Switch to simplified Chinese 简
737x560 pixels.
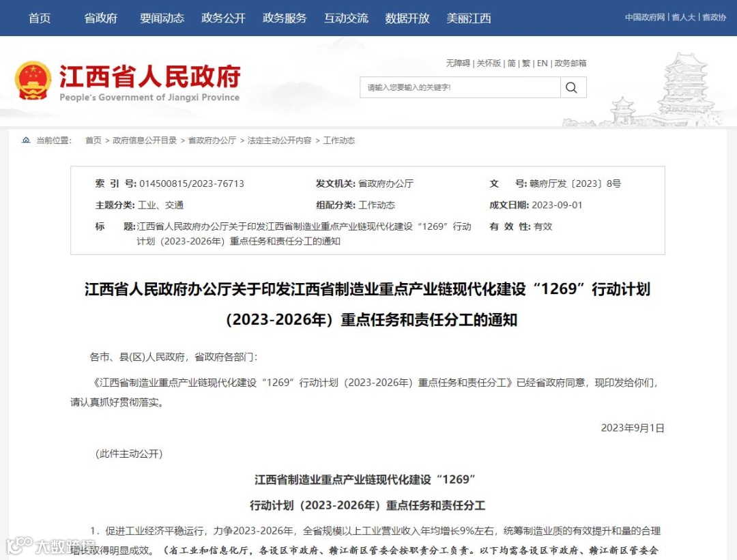pos(511,63)
